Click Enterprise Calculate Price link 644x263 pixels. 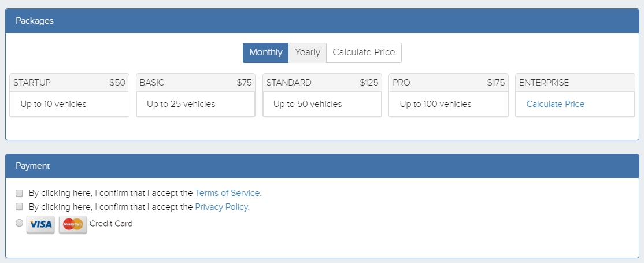556,104
